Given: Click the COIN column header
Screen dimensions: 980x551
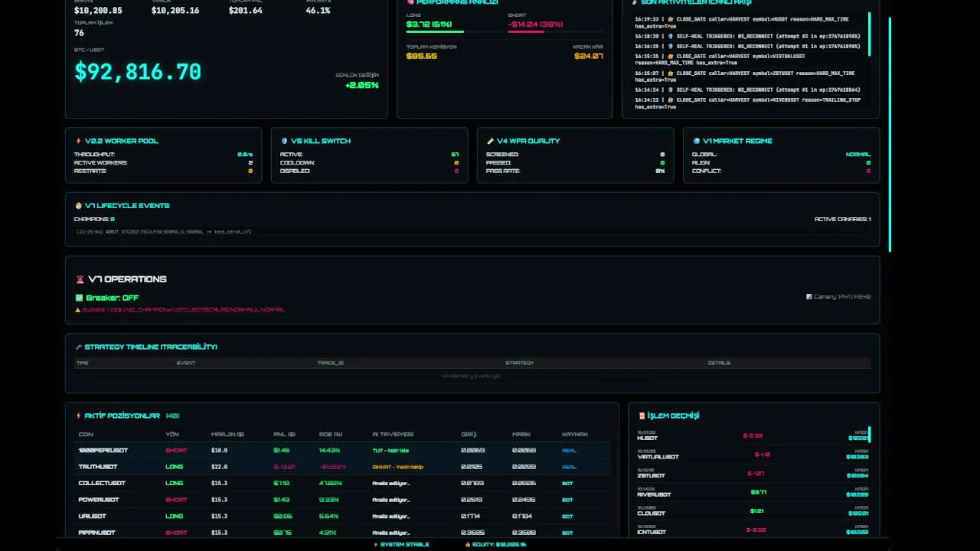Looking at the screenshot, I should coord(86,435).
